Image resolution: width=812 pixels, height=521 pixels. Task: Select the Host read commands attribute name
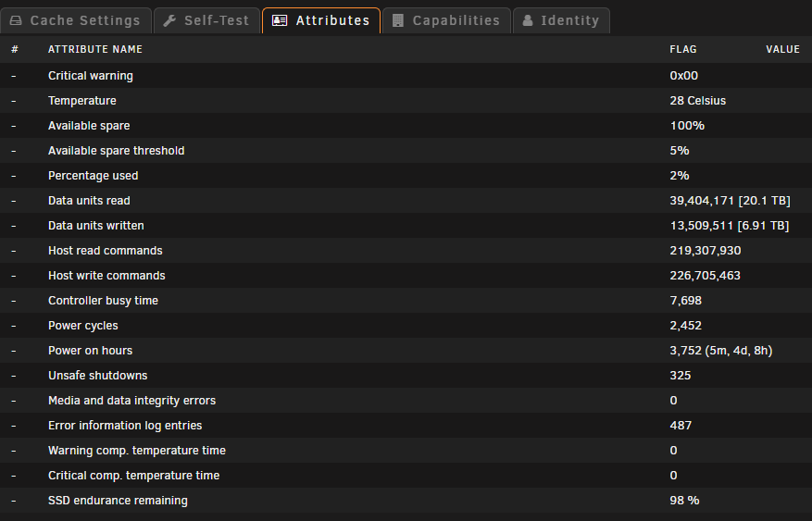pos(106,251)
